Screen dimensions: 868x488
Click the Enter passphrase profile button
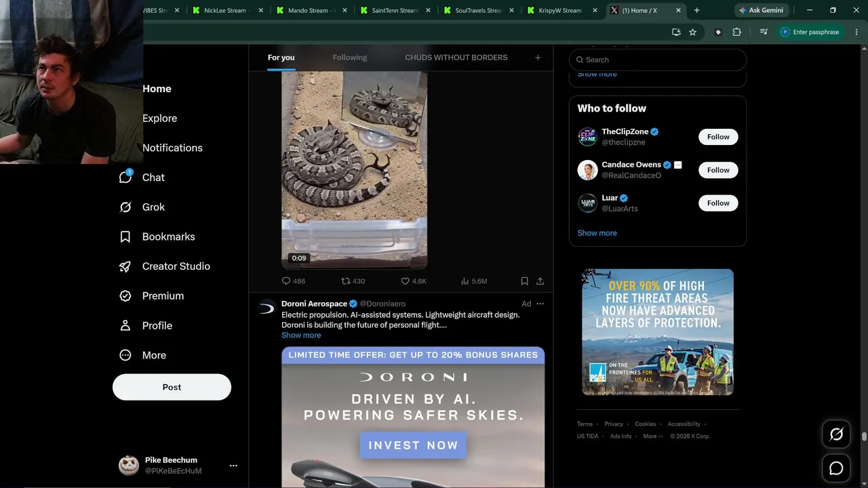810,32
